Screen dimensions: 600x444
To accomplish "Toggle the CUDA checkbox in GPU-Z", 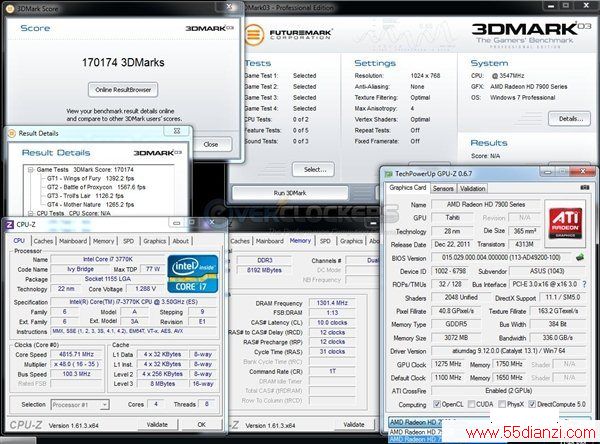I will 471,404.
